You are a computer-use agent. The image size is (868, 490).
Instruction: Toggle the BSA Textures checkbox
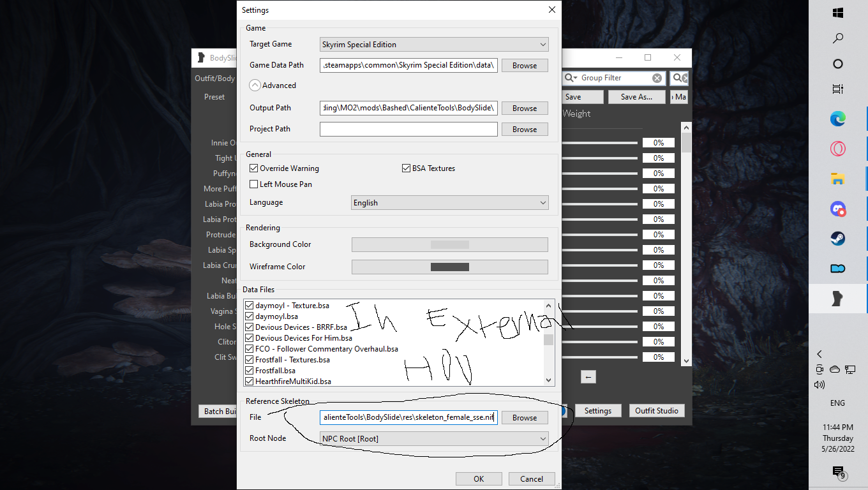(406, 168)
